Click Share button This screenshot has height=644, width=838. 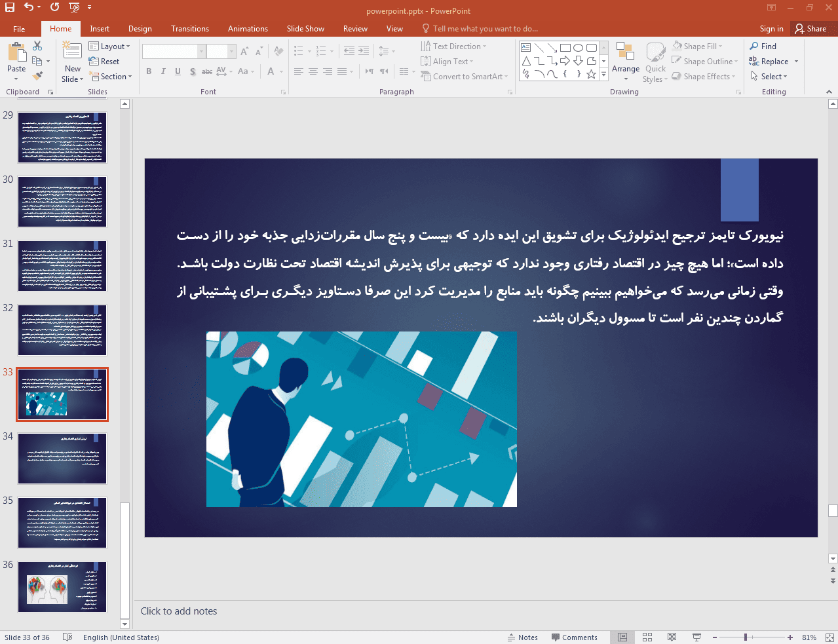coord(811,29)
